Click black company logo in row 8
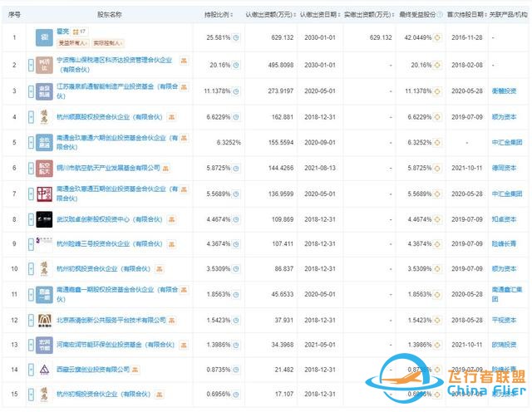This screenshot has height=412, width=532. pyautogui.click(x=44, y=220)
